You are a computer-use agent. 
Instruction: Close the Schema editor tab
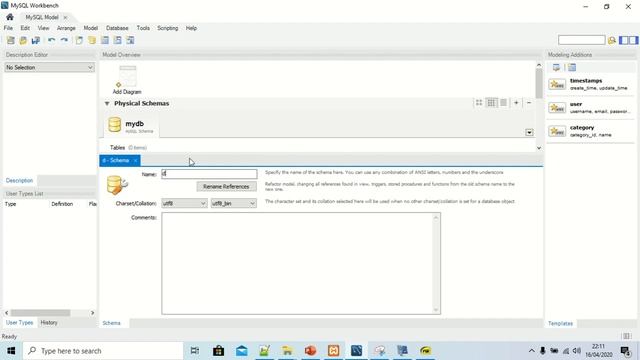click(x=136, y=160)
